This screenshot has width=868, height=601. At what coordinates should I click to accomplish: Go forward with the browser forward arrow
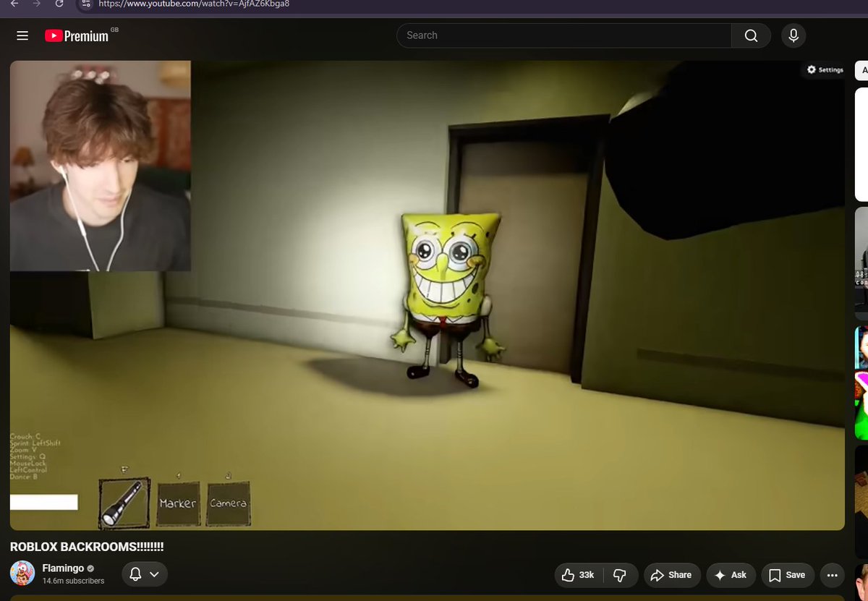(x=37, y=4)
